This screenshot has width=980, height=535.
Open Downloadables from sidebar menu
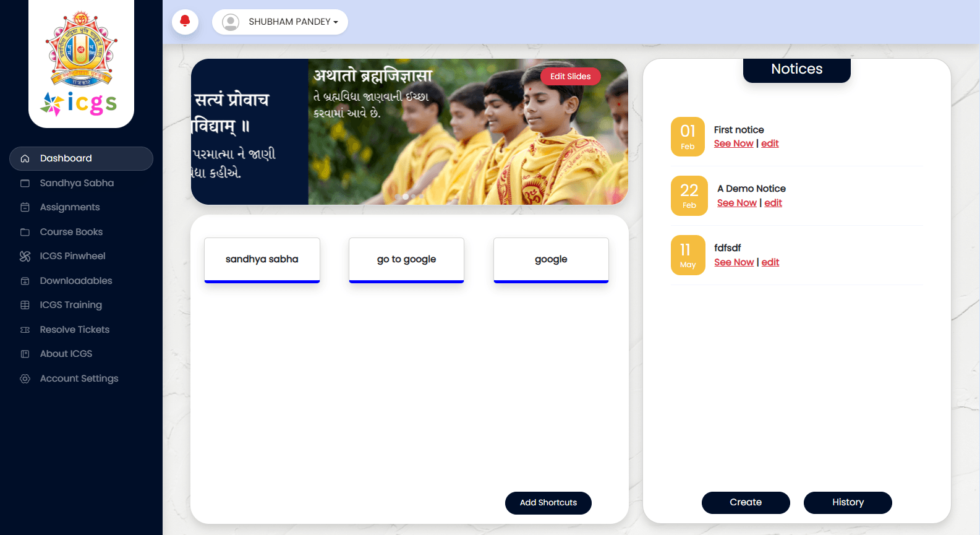pyautogui.click(x=75, y=281)
